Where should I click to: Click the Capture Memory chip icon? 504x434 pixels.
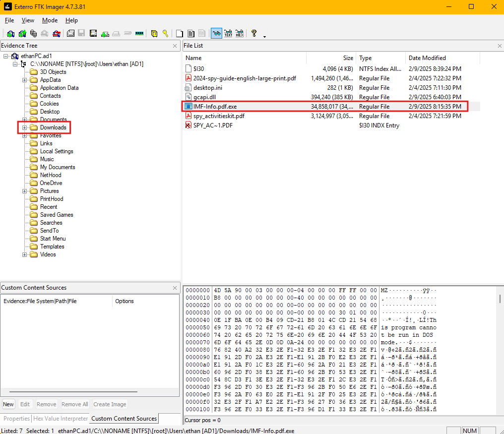(139, 34)
